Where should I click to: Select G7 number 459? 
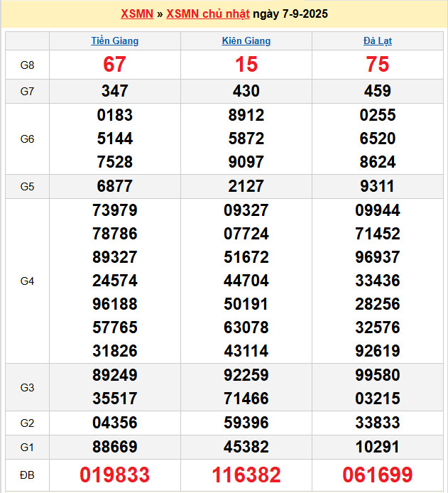coord(377,91)
